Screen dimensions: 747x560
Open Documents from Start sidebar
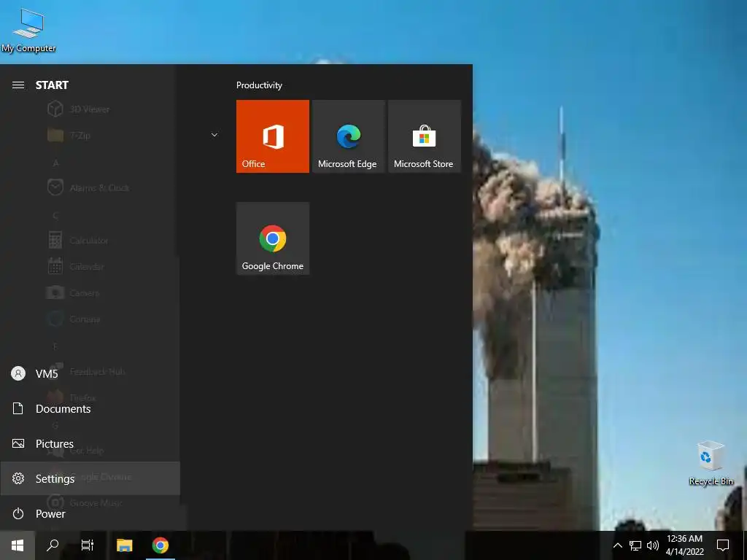pyautogui.click(x=90, y=408)
